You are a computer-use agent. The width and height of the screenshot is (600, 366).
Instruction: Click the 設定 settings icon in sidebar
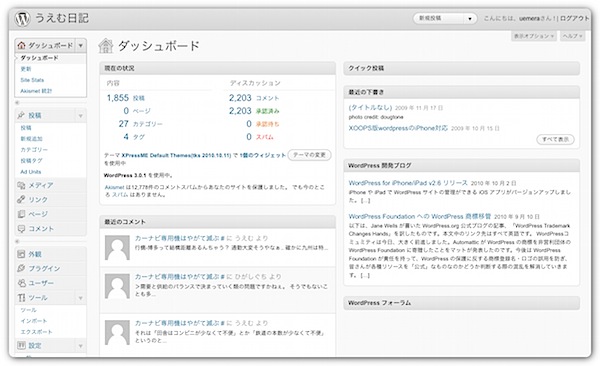(x=21, y=345)
